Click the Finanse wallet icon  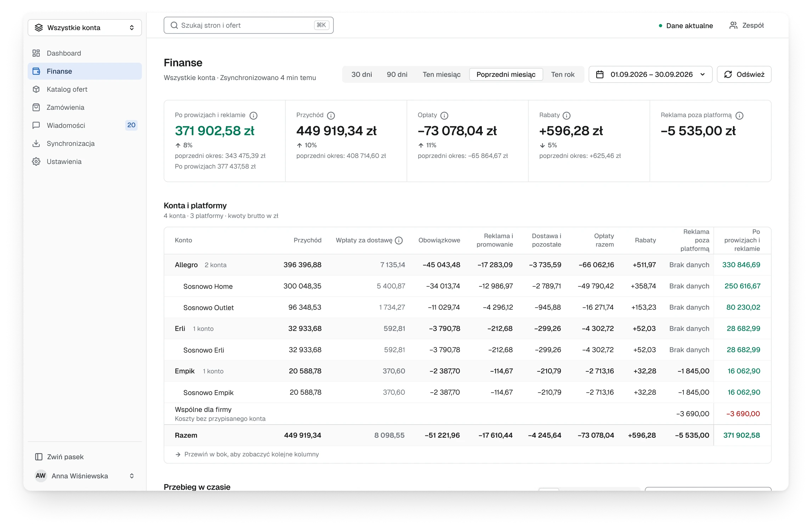coord(36,71)
